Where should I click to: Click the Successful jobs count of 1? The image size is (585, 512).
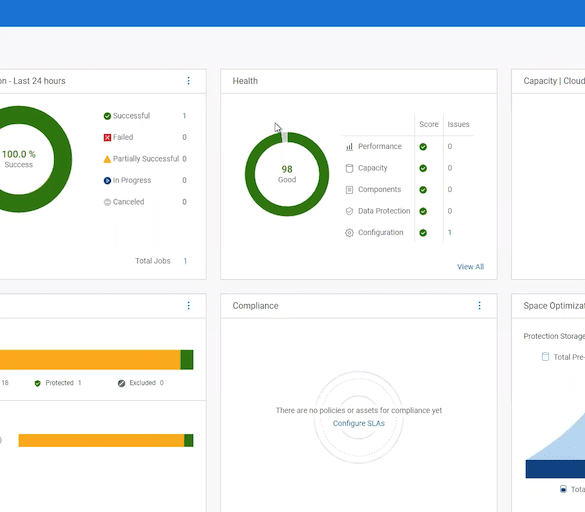(x=184, y=116)
